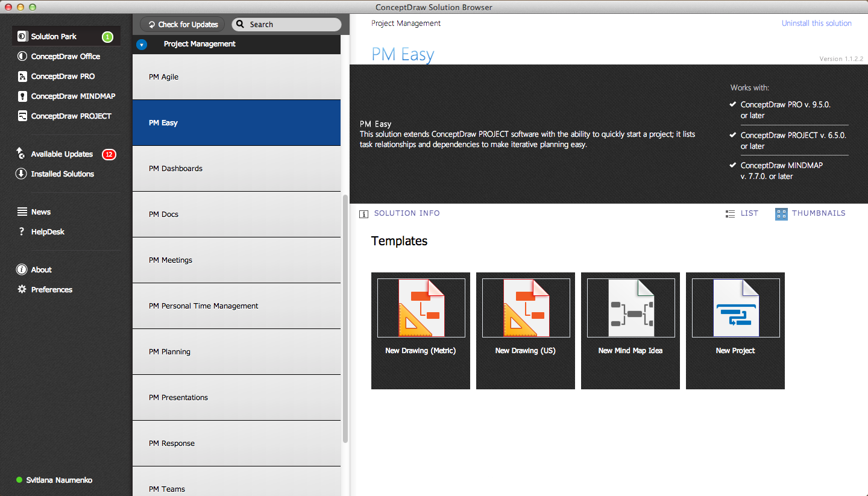
Task: Select PM Easy solution in list
Action: (x=236, y=123)
